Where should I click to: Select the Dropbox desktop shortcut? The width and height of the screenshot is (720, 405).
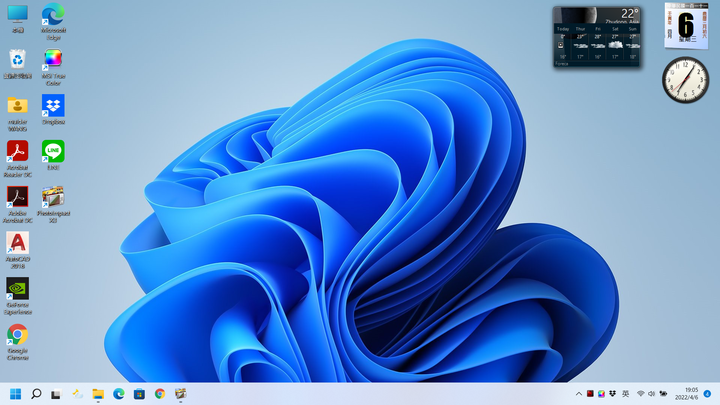[x=53, y=110]
